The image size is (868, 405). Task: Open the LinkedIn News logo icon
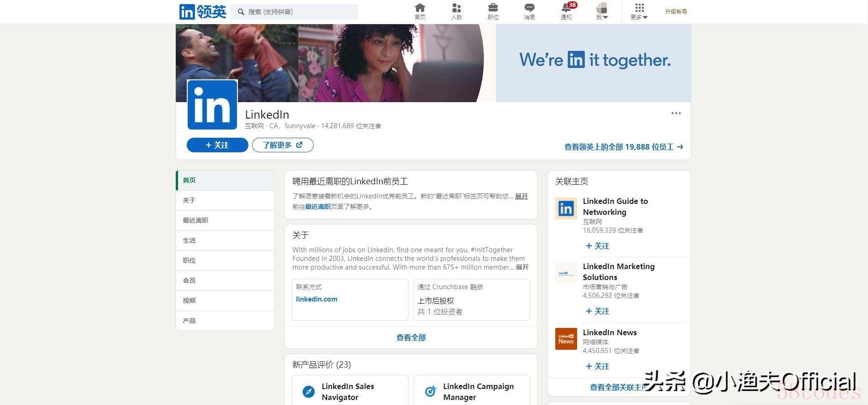click(566, 339)
